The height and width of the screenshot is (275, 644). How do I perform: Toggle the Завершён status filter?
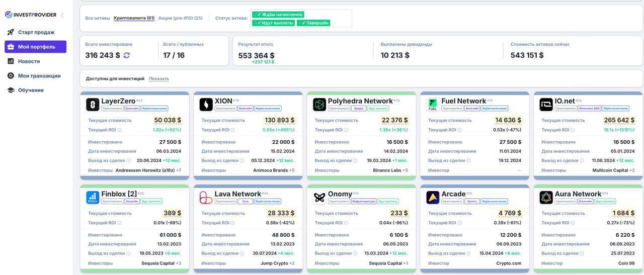(x=313, y=23)
